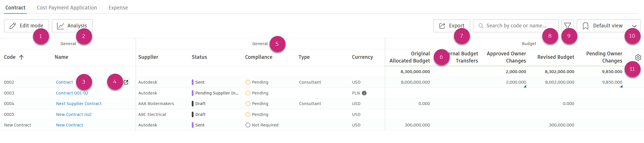Click the Search by code or name field
Screen dimensions: 644x143
(x=516, y=26)
